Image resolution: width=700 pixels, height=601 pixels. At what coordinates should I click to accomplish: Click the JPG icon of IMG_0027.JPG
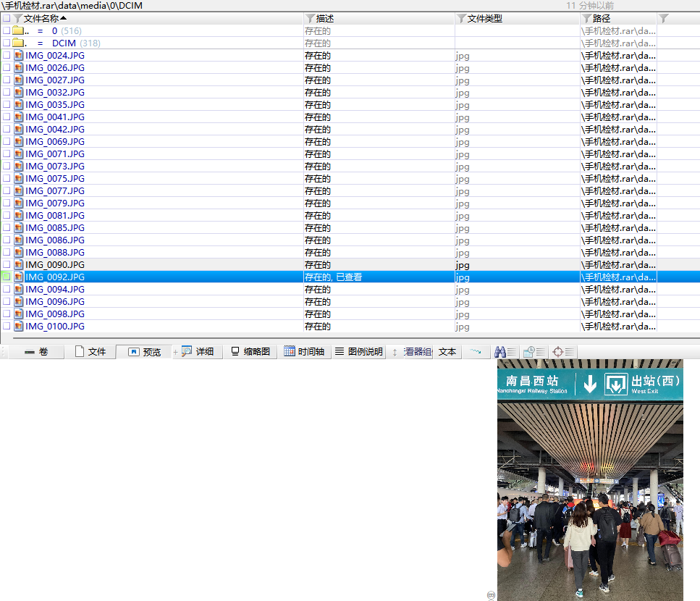click(18, 80)
